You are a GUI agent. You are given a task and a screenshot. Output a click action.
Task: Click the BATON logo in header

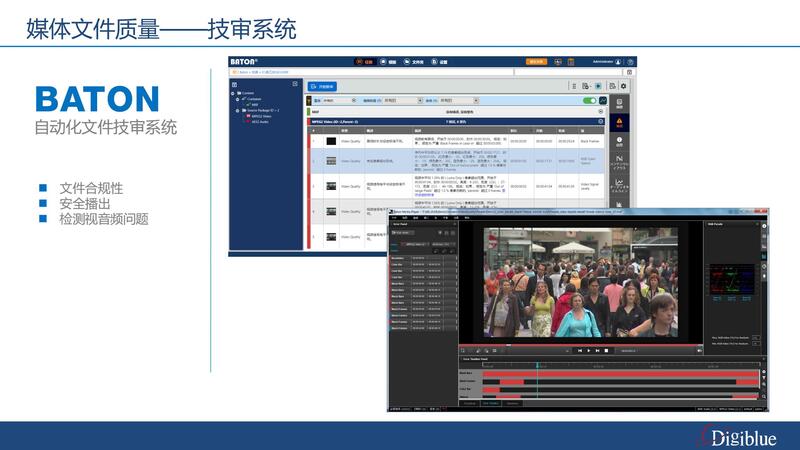click(245, 61)
